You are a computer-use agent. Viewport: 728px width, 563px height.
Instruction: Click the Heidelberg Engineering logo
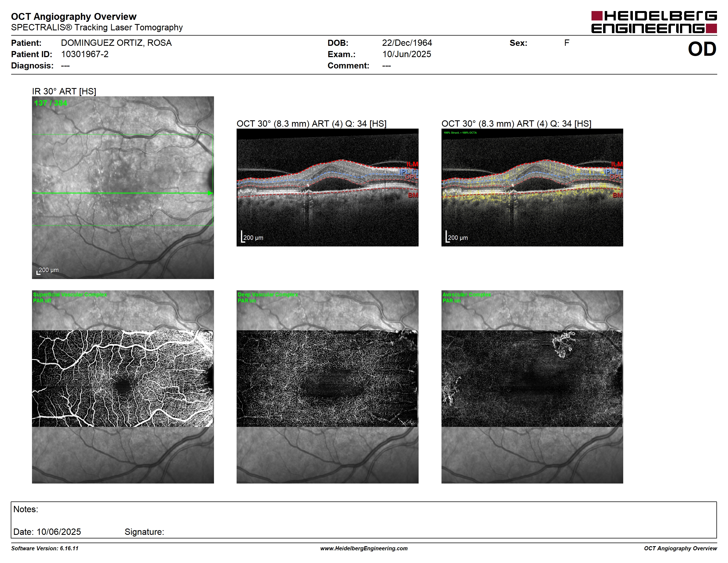click(x=654, y=22)
